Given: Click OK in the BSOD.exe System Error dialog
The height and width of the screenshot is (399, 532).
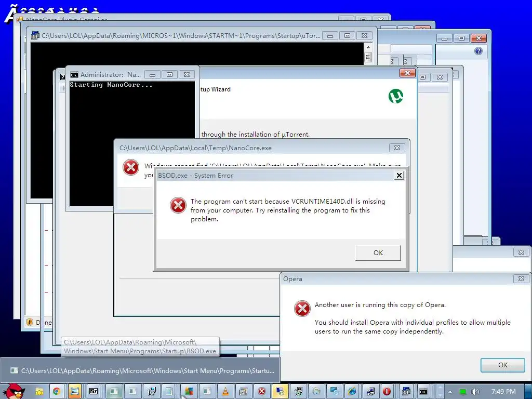Looking at the screenshot, I should click(378, 253).
